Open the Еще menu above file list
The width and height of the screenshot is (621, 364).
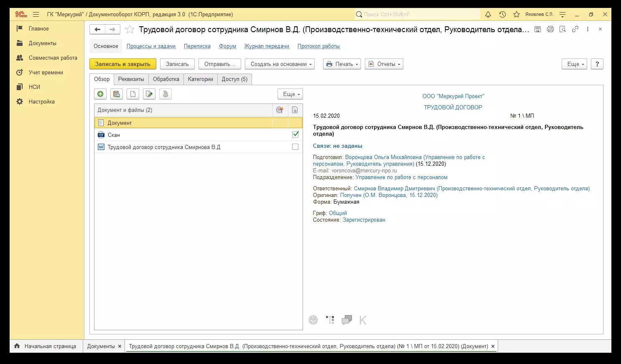[x=290, y=94]
